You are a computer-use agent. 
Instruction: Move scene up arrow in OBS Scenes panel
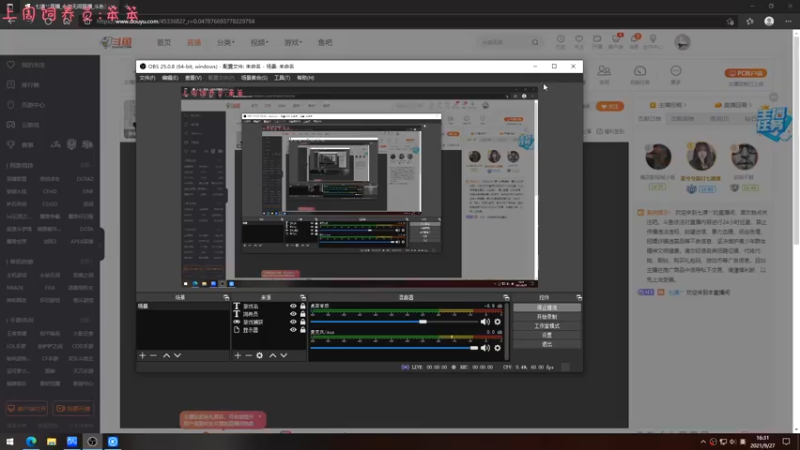click(x=166, y=355)
